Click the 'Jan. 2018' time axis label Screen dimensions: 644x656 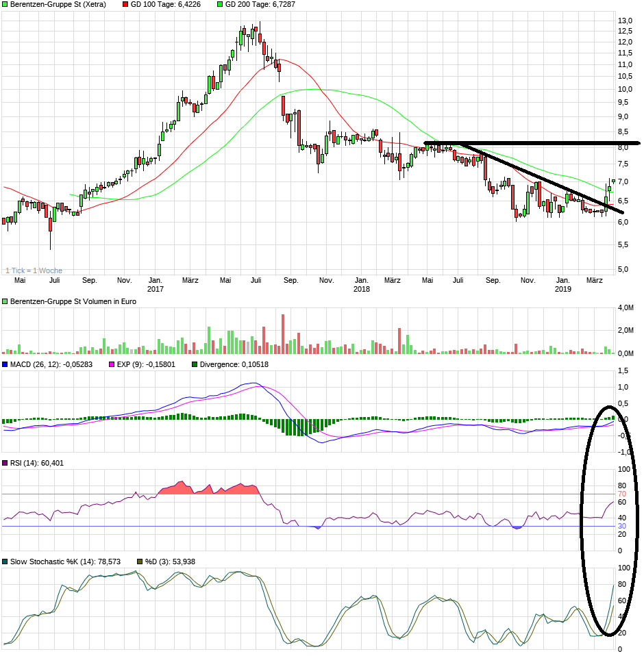[362, 285]
